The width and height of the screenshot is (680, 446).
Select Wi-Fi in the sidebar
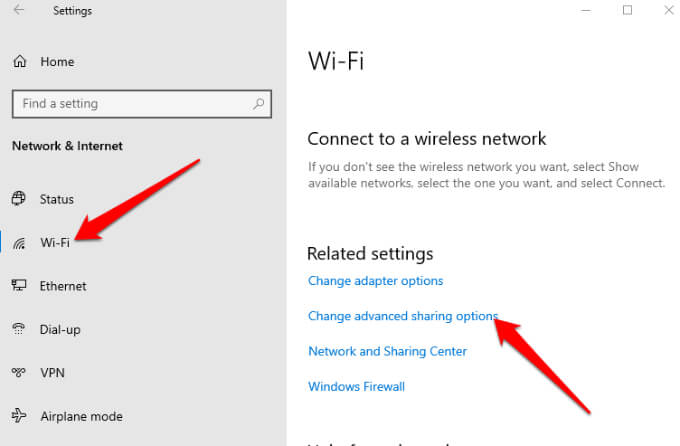coord(55,243)
